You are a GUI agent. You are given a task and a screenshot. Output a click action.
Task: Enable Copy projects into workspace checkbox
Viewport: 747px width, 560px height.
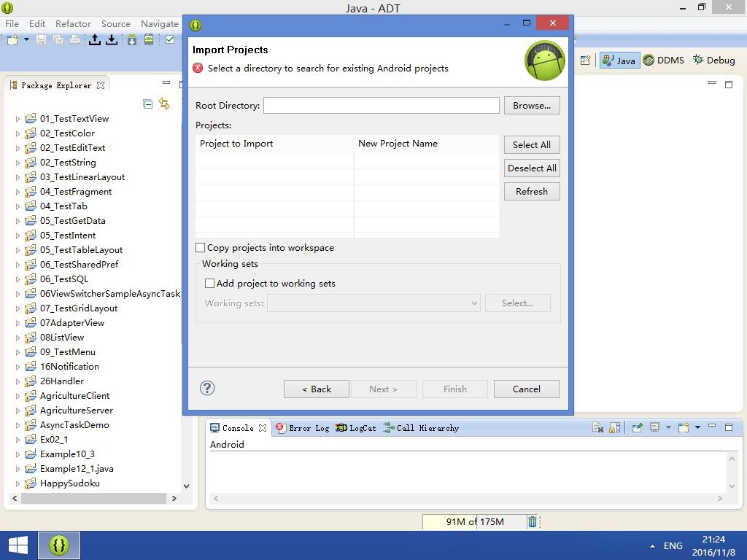[x=201, y=248]
